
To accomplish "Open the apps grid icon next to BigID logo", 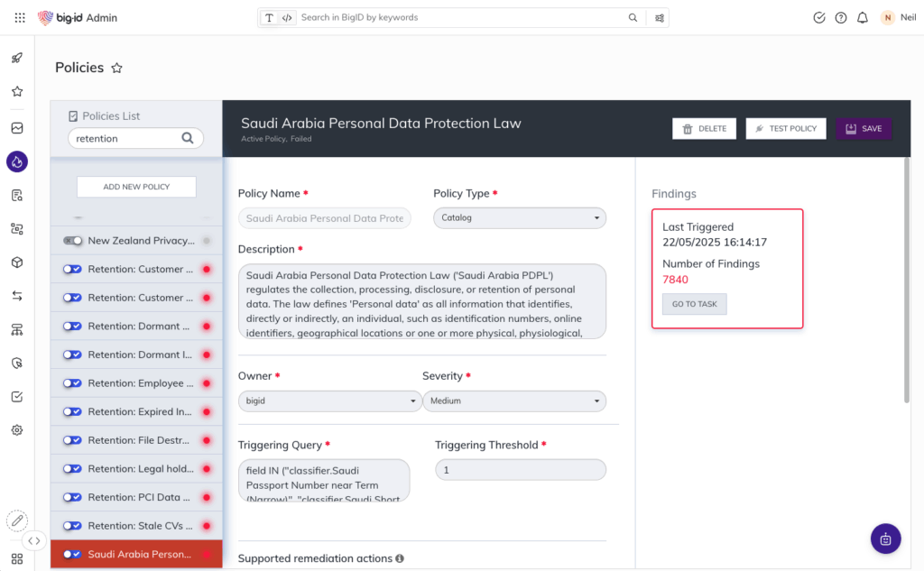I will pos(20,18).
